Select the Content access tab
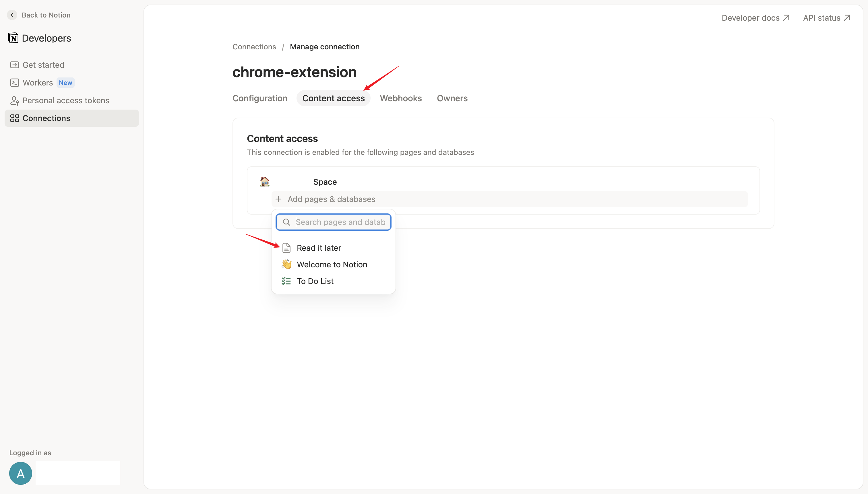Viewport: 868px width, 494px height. click(333, 98)
